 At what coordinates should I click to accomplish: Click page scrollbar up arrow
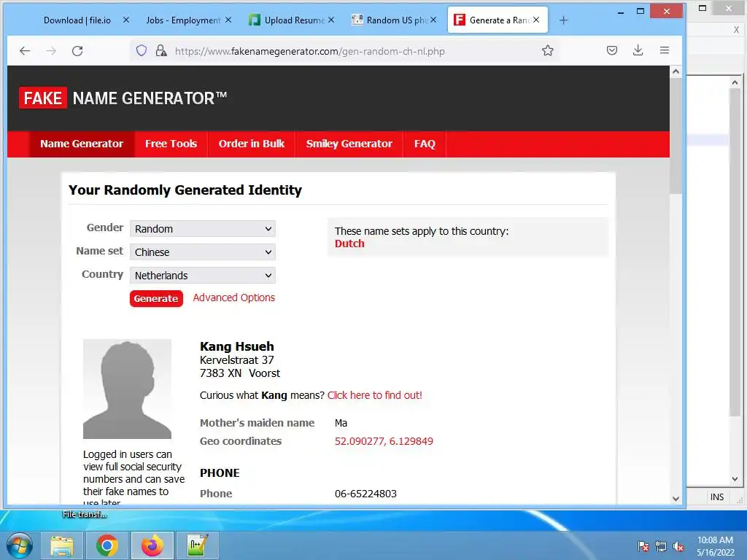click(x=676, y=71)
